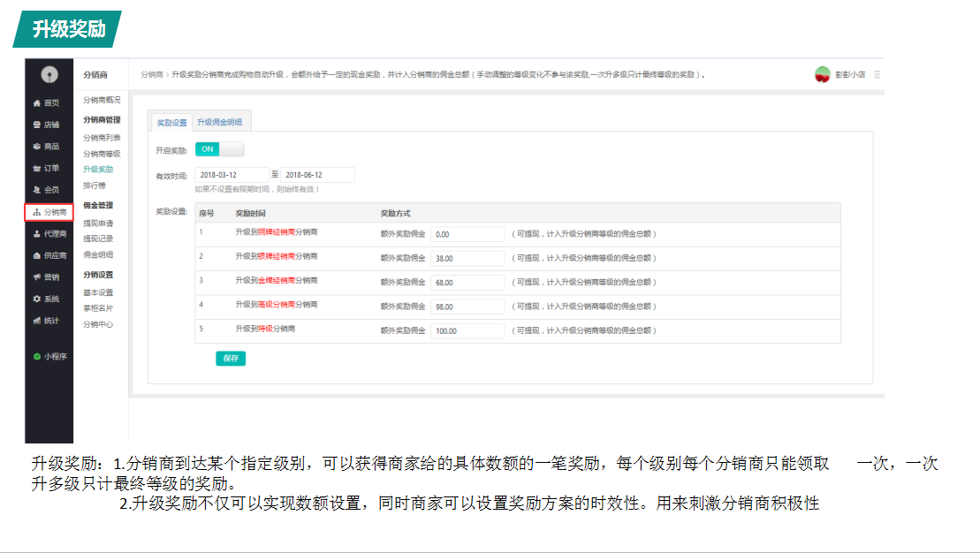The image size is (980, 553).
Task: Open the end date picker 2018-06-12
Action: click(x=317, y=175)
